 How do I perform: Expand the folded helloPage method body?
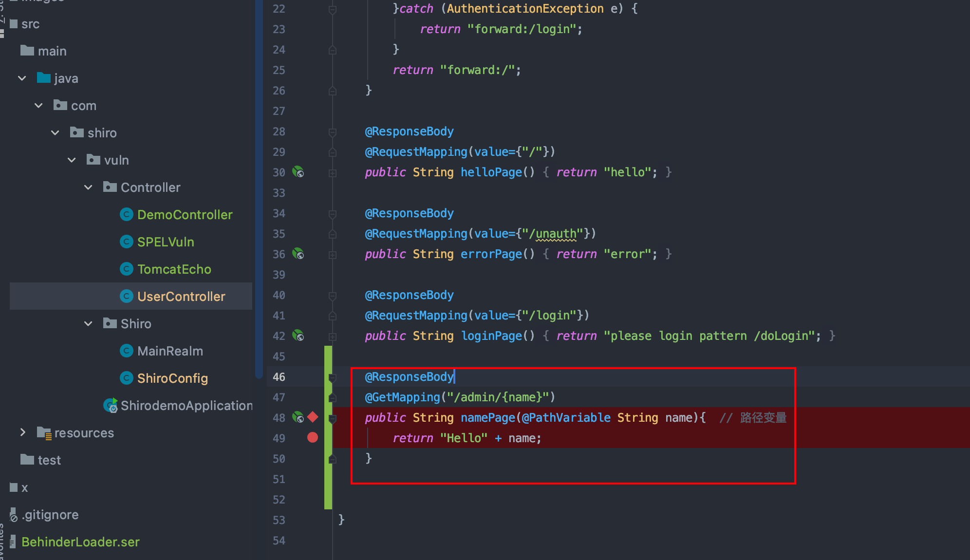(333, 173)
